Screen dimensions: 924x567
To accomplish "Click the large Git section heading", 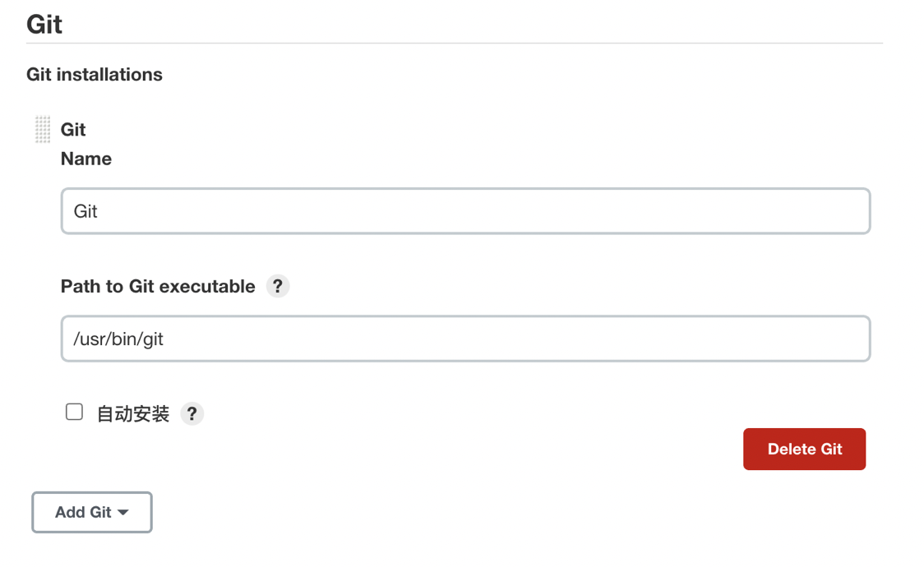I will point(44,25).
